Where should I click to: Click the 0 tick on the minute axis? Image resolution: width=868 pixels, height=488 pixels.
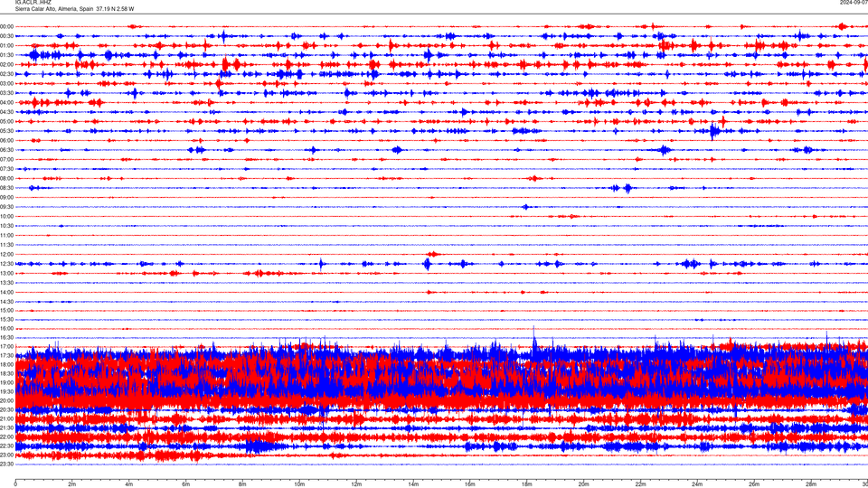[15, 484]
